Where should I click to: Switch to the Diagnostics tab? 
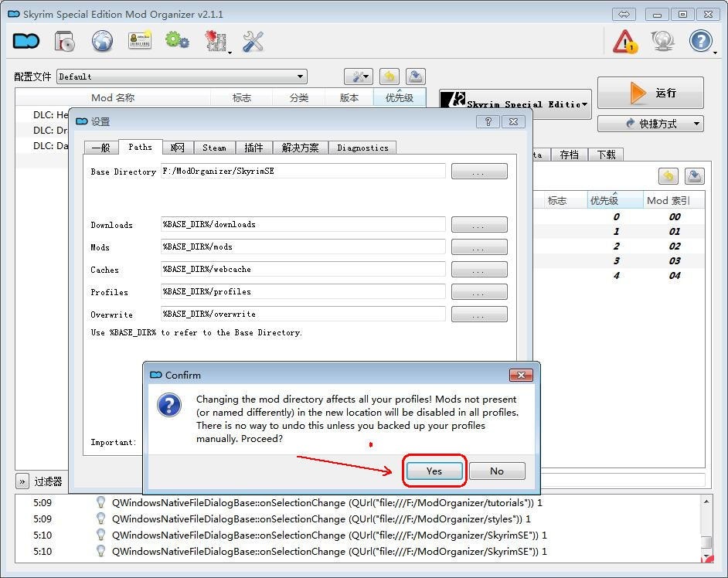[x=362, y=148]
